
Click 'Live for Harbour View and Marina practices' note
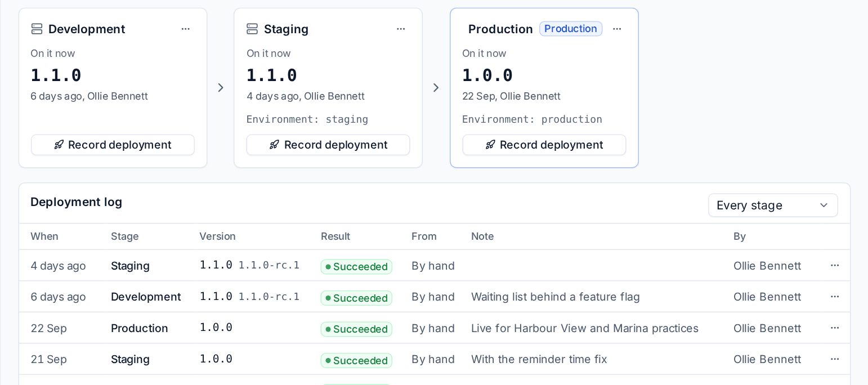click(x=585, y=328)
